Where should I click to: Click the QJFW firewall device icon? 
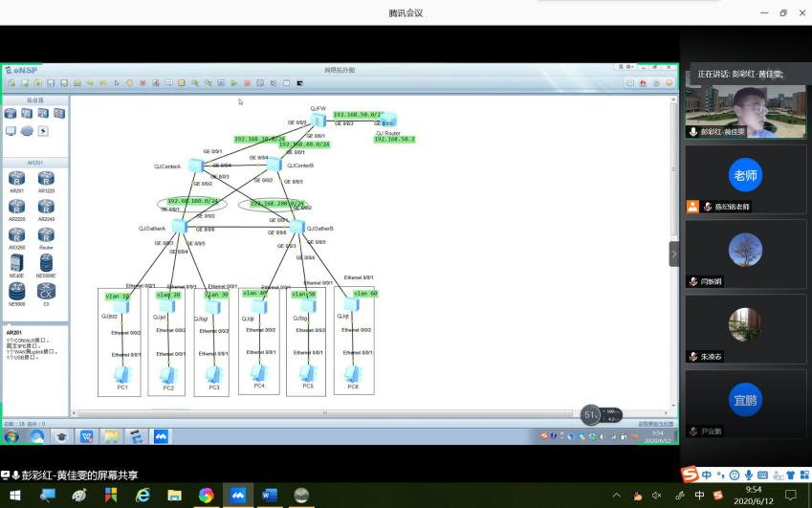tap(318, 121)
